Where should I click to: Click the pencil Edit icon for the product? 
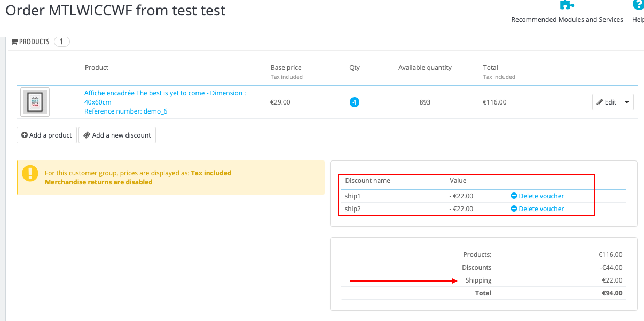click(600, 102)
